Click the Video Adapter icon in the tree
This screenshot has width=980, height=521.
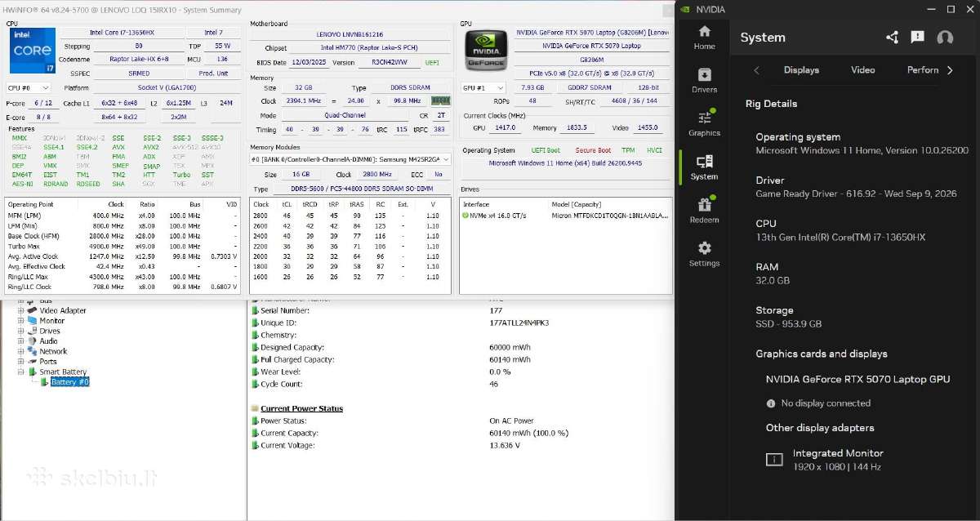pyautogui.click(x=33, y=310)
